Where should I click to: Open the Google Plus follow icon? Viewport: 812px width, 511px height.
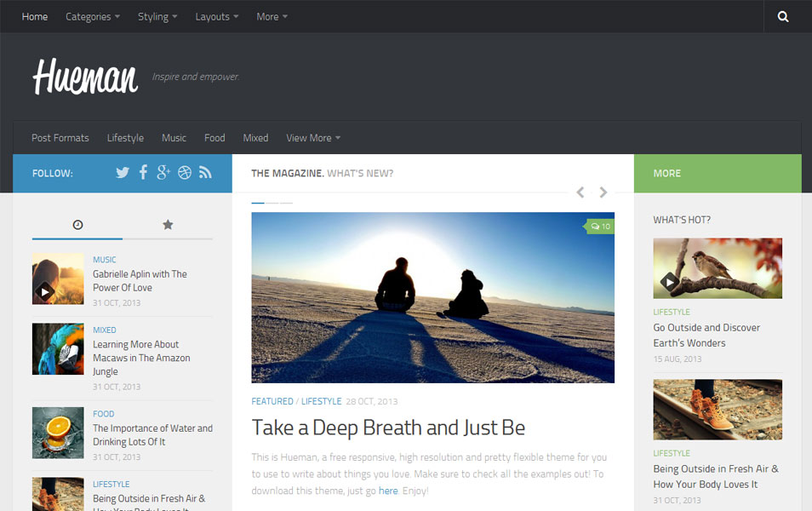pos(163,172)
